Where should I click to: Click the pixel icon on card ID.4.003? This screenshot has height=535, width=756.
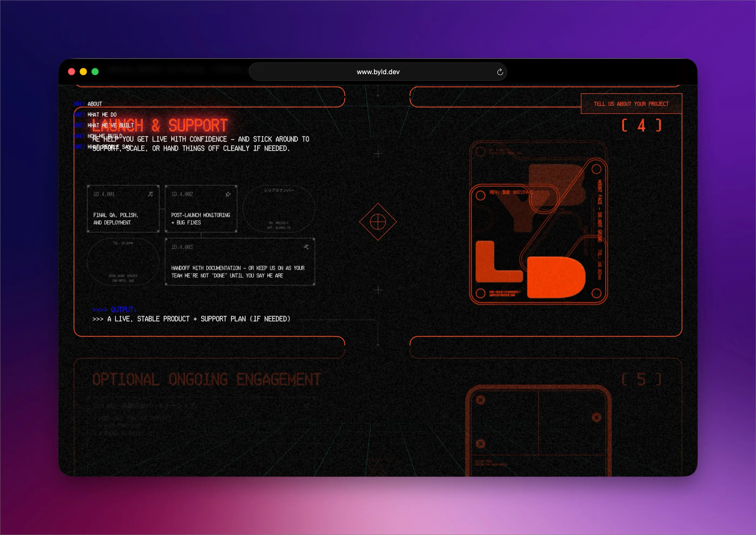(306, 247)
